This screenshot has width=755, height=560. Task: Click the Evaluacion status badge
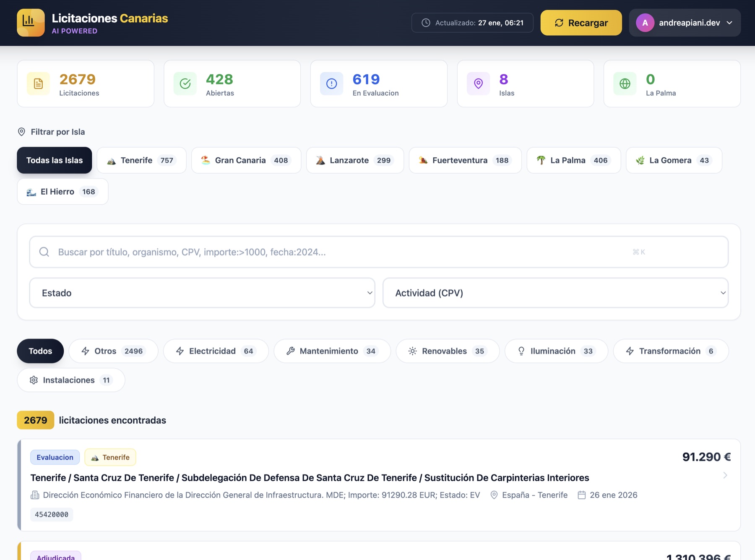(x=55, y=457)
